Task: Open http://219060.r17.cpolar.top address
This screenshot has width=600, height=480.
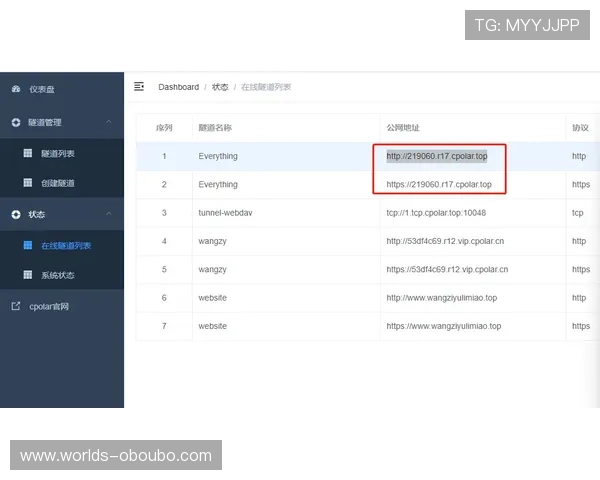Action: pyautogui.click(x=437, y=156)
